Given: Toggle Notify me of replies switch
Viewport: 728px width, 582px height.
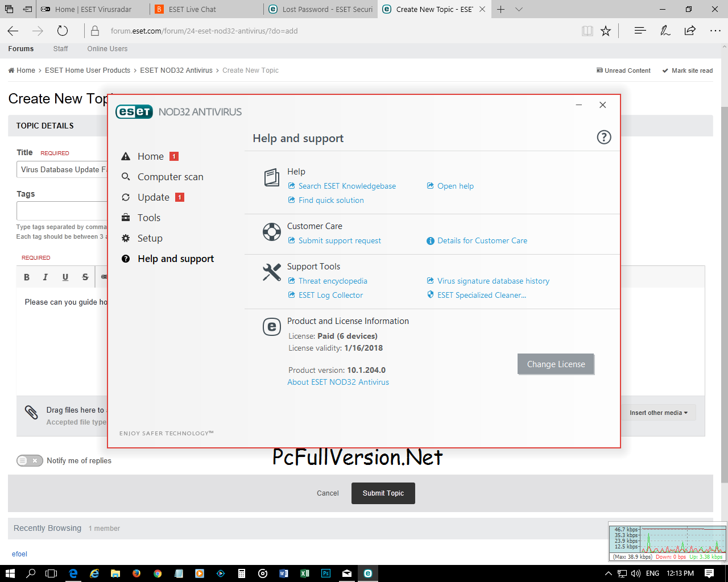Looking at the screenshot, I should pyautogui.click(x=30, y=460).
